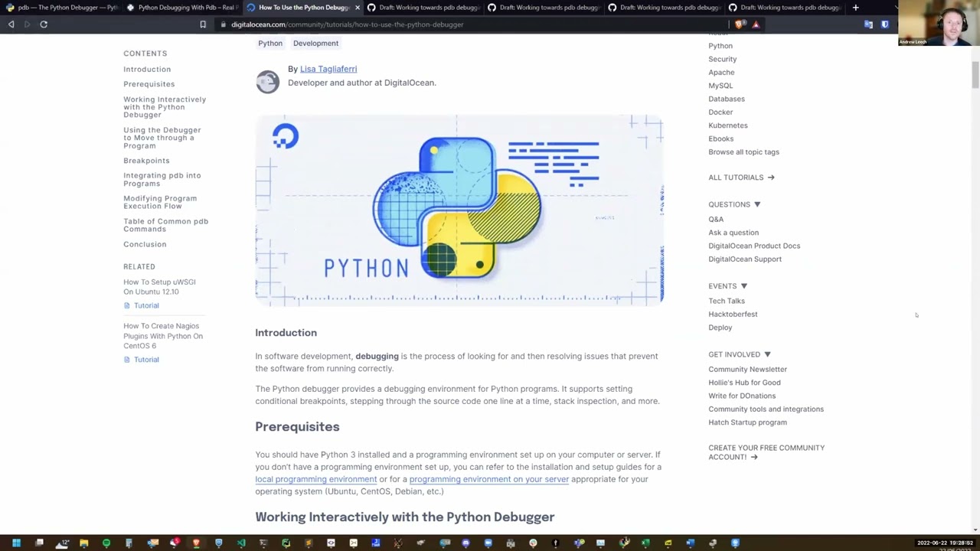Collapse the GET INVOLVED section arrow

click(767, 354)
